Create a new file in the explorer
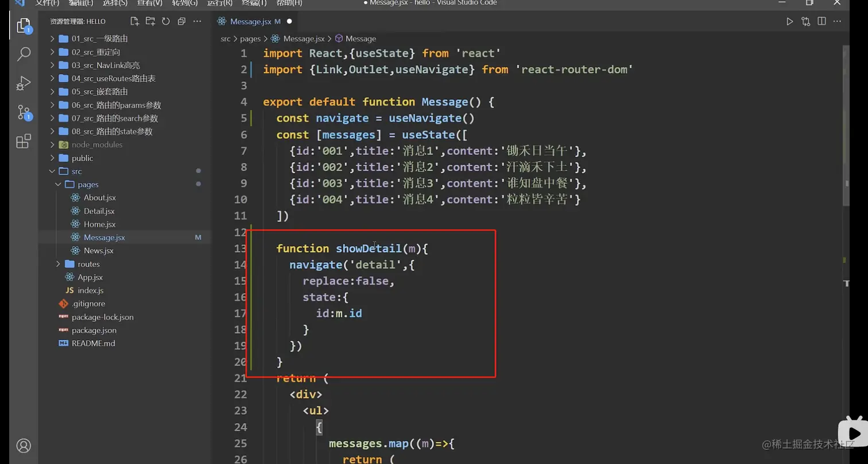 [134, 21]
